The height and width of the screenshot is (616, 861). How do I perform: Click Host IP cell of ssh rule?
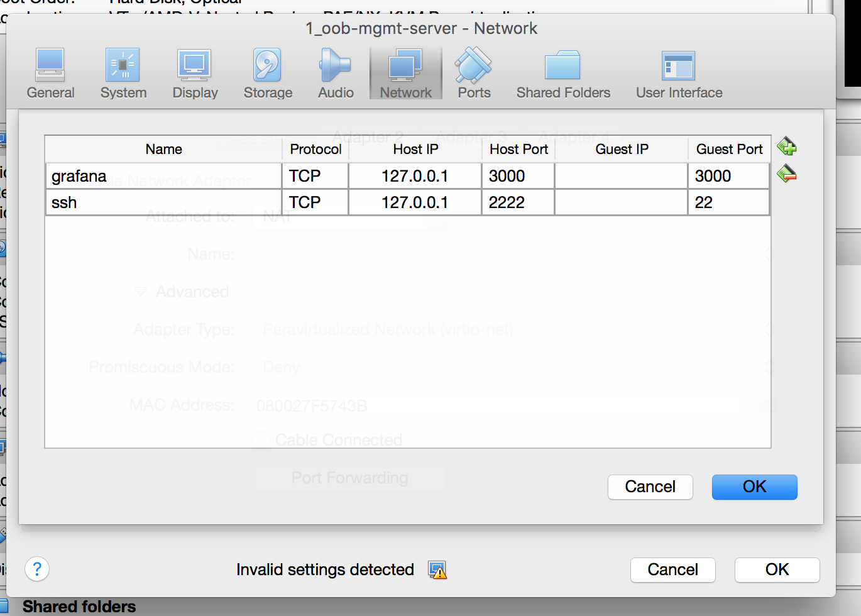(x=415, y=202)
